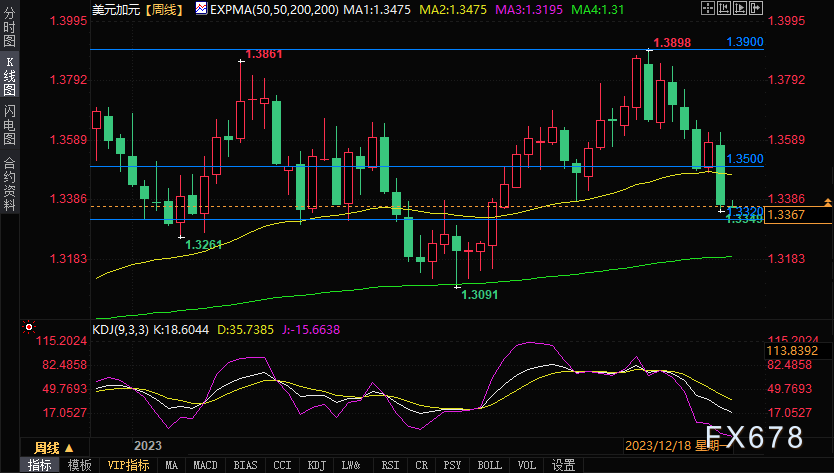Select the 模板 bottom tab
This screenshot has width=834, height=473.
[79, 465]
